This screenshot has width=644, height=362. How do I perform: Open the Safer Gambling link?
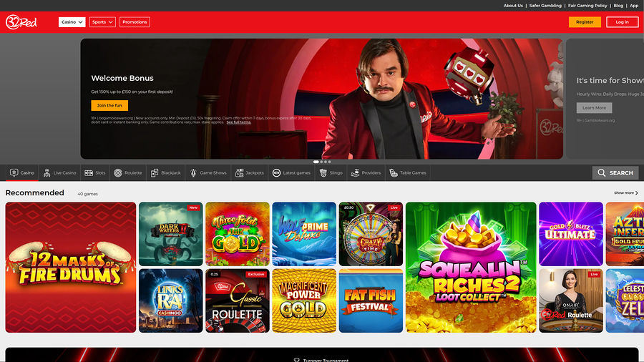click(x=545, y=6)
